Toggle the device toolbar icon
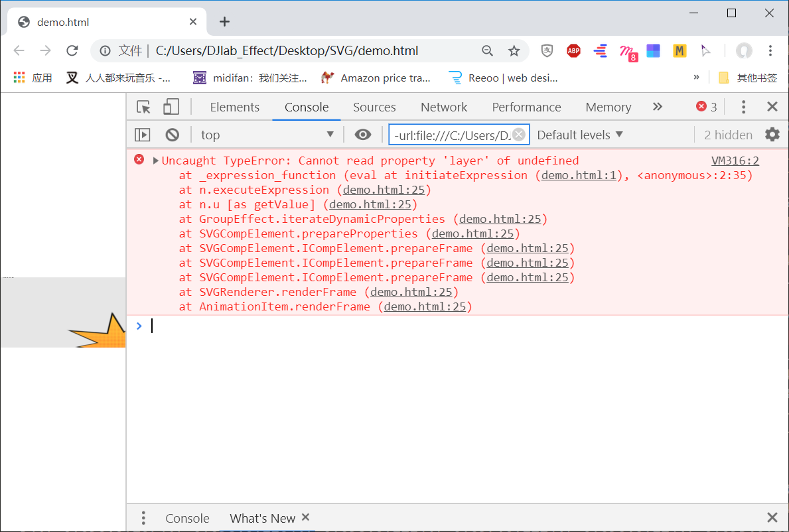Image resolution: width=789 pixels, height=532 pixels. pyautogui.click(x=171, y=107)
